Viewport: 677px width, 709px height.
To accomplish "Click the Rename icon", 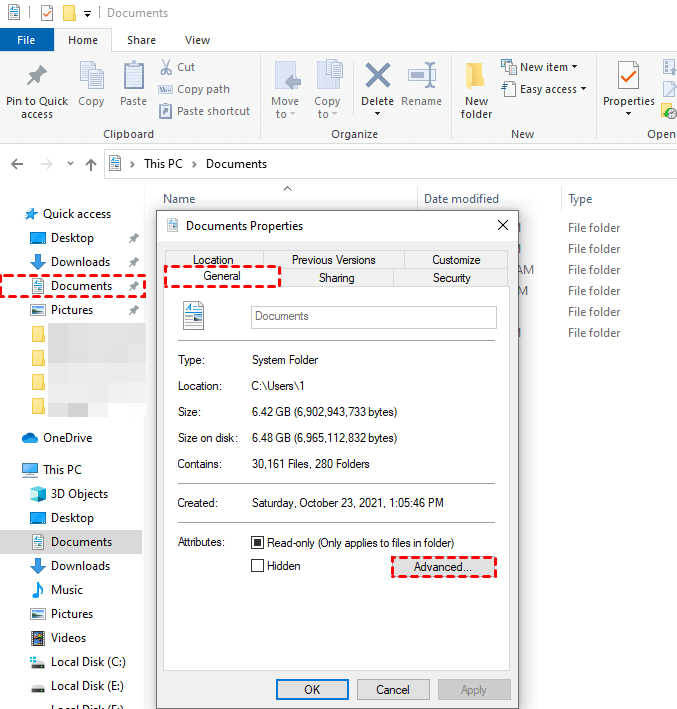I will click(x=422, y=75).
